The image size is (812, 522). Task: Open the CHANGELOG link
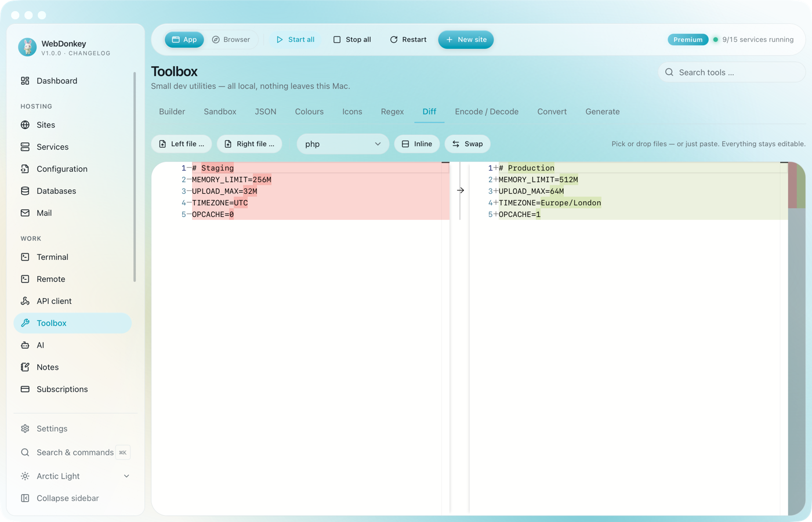point(89,53)
